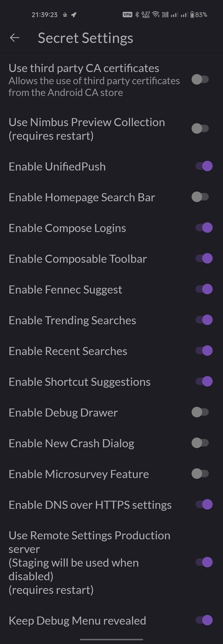The height and width of the screenshot is (644, 223).
Task: Disable Composable Toolbar switch
Action: point(204,258)
